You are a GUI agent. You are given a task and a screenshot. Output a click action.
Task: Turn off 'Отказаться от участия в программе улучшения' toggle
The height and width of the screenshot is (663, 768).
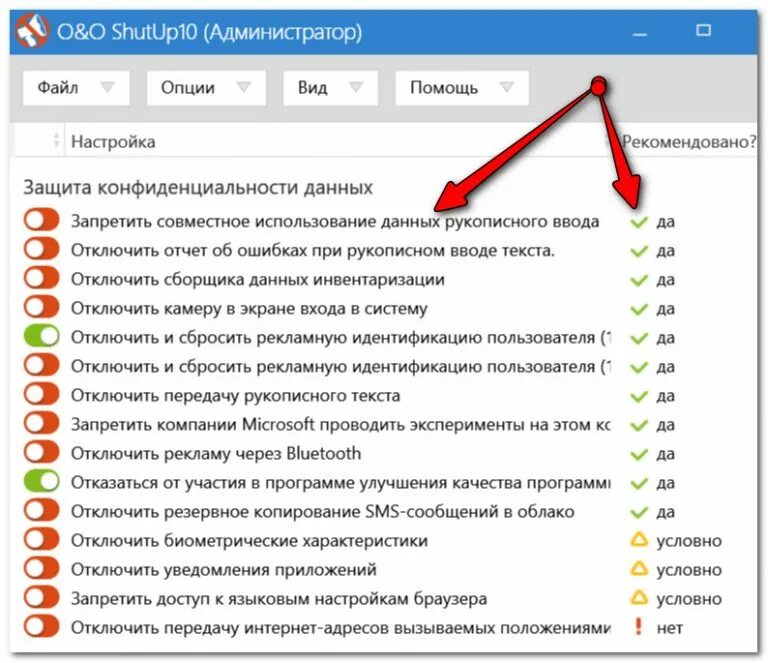(42, 481)
